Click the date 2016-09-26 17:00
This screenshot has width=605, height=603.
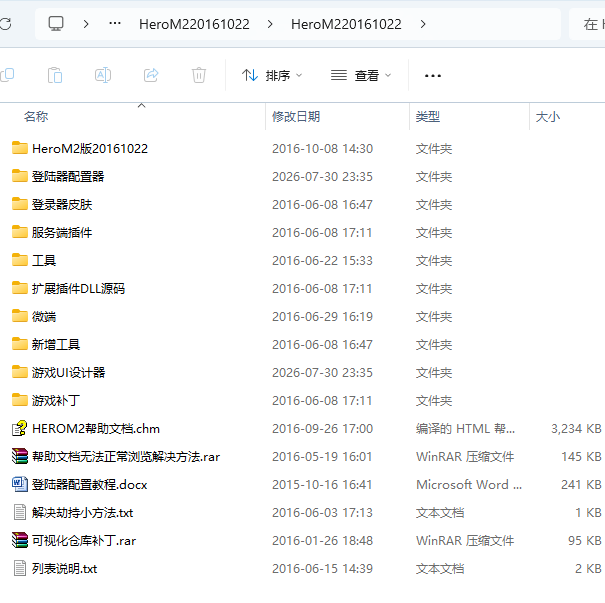[322, 429]
